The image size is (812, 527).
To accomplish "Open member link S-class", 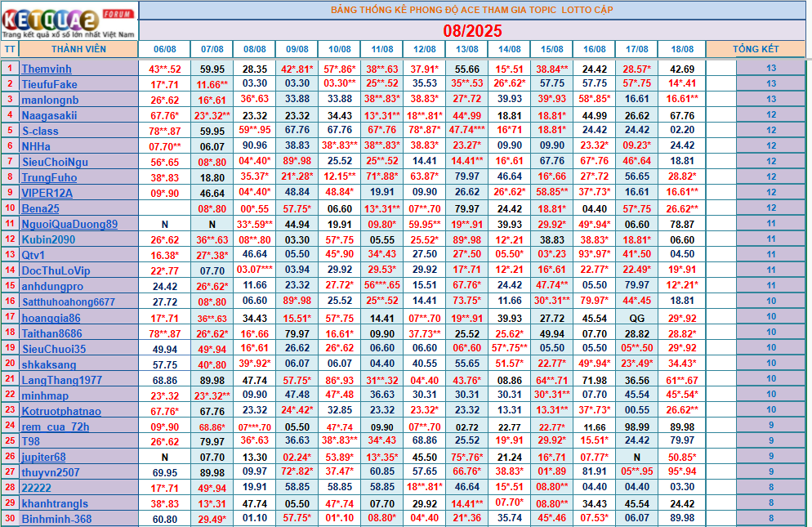I will click(40, 131).
